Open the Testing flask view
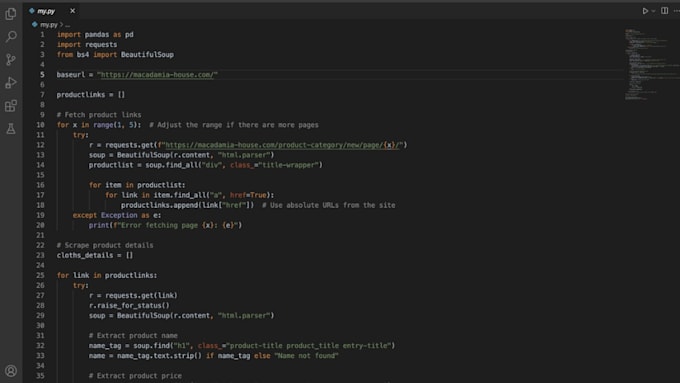680x383 pixels. pyautogui.click(x=11, y=128)
